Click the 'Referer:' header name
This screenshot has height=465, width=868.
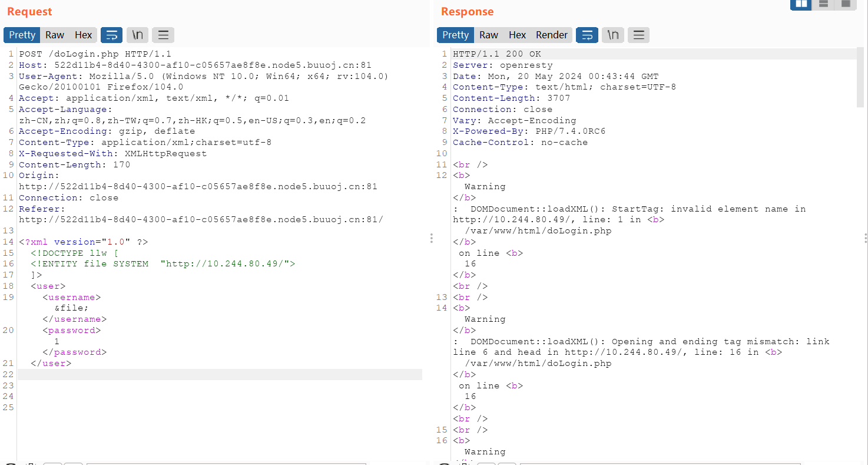coord(42,209)
